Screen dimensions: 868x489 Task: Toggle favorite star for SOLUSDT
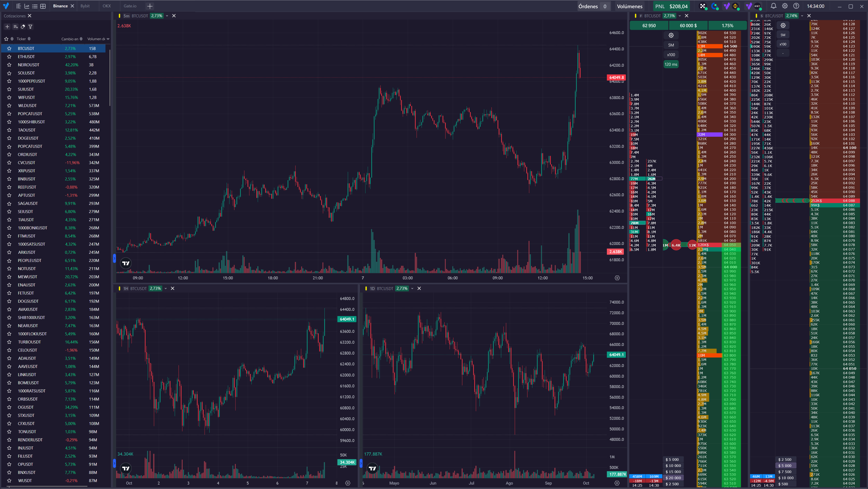9,73
